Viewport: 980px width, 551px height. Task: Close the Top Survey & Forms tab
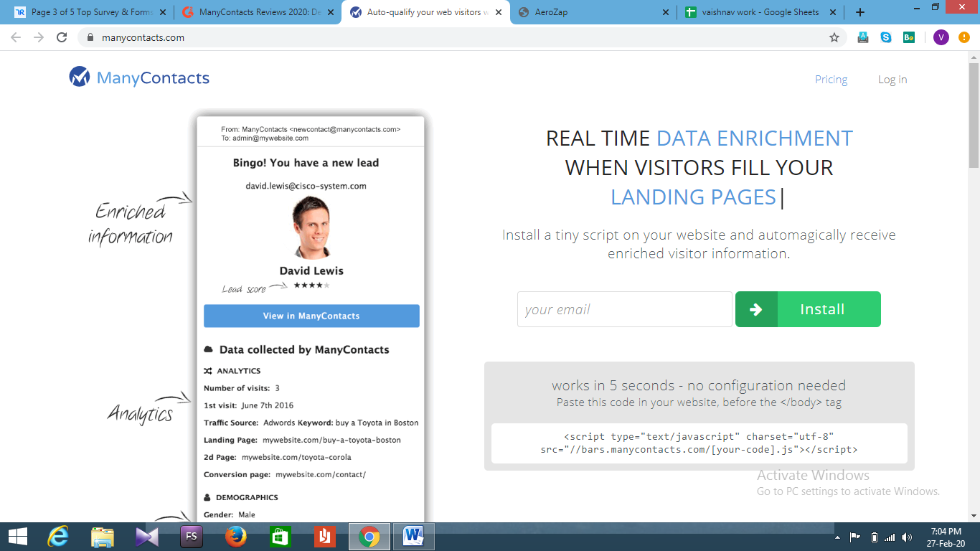(163, 12)
